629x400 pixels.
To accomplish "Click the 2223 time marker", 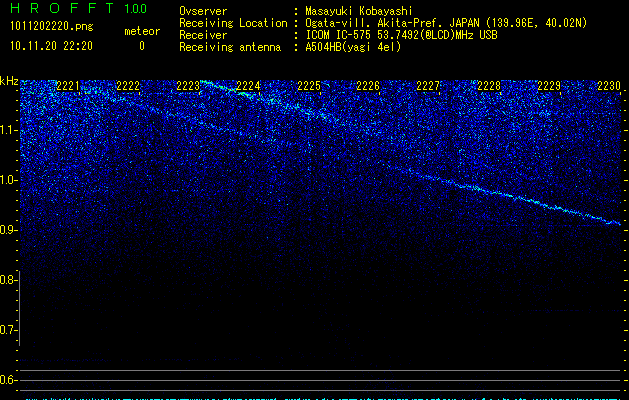I will pos(188,86).
